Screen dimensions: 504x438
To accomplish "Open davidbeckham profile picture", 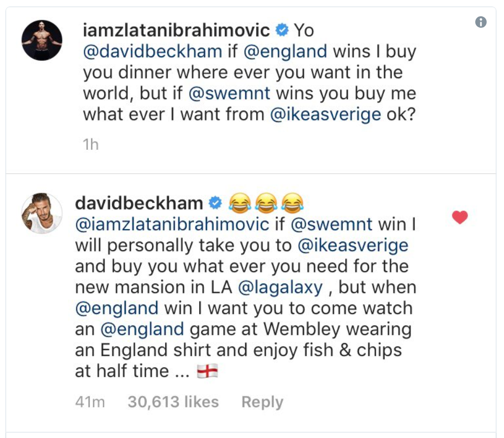I will pyautogui.click(x=42, y=214).
